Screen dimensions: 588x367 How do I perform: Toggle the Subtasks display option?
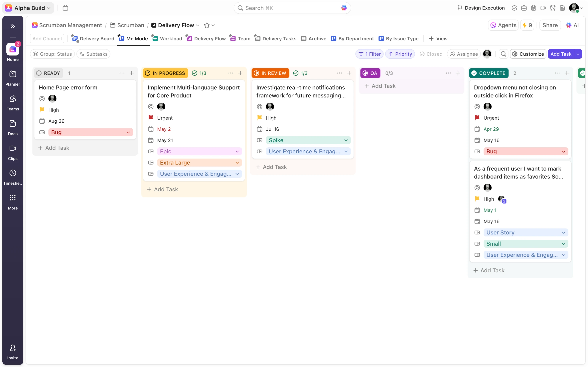pyautogui.click(x=94, y=54)
